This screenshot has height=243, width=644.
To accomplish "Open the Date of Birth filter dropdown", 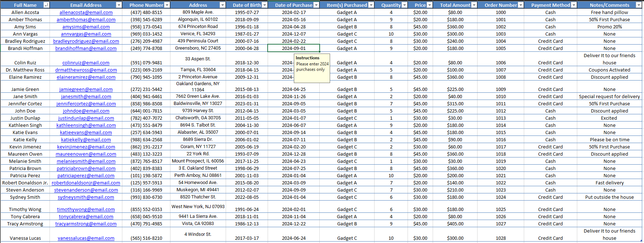I will pyautogui.click(x=264, y=5).
